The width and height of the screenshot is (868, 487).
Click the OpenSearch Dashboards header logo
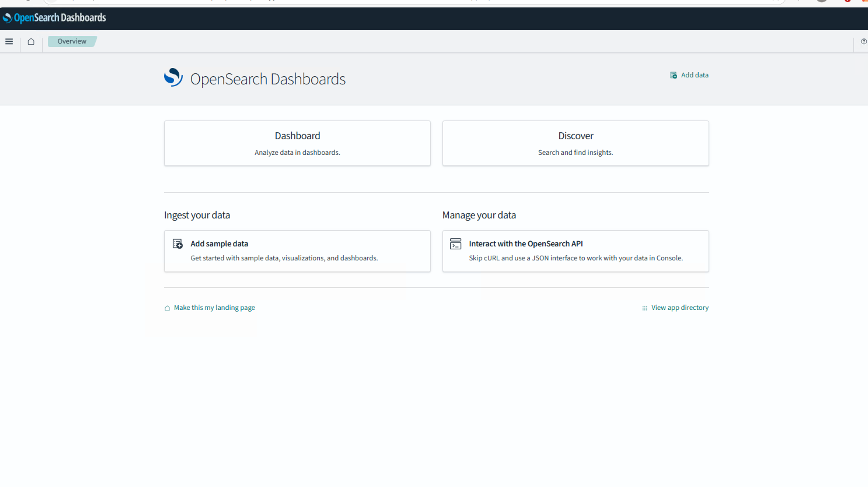[55, 17]
